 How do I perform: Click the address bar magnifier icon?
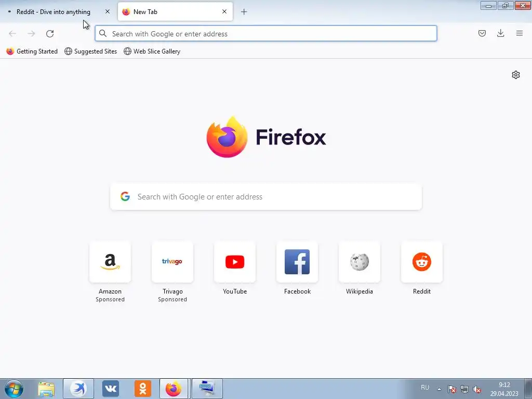coord(103,34)
